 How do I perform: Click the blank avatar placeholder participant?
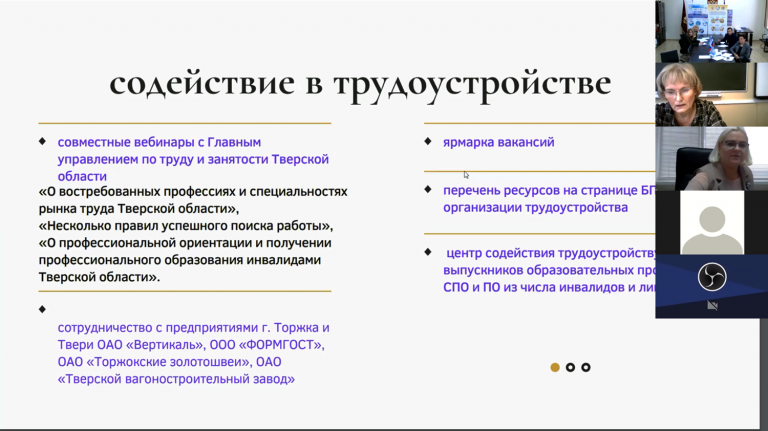pyautogui.click(x=711, y=222)
